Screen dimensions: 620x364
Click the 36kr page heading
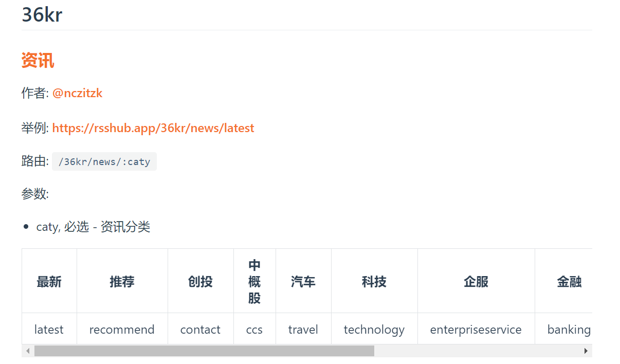pos(42,15)
